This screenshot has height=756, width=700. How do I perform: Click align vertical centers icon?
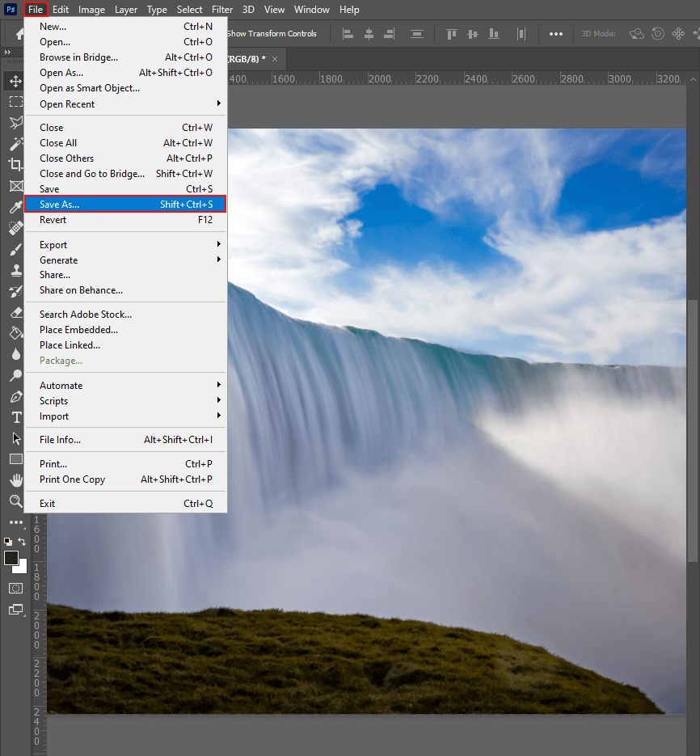coord(472,34)
